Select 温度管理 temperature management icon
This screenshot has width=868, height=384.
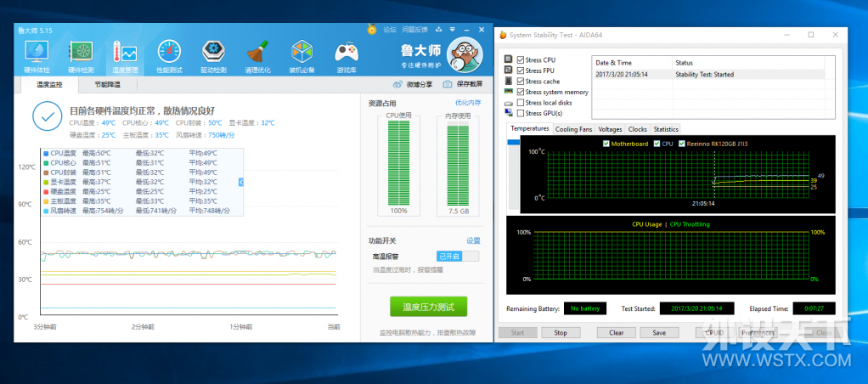click(x=125, y=57)
